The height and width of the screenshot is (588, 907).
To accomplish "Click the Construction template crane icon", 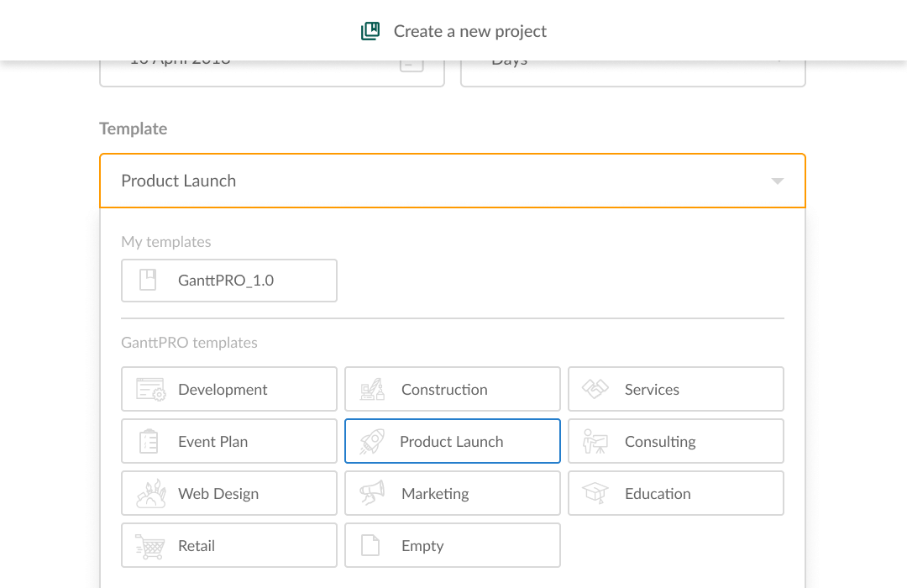I will click(372, 390).
